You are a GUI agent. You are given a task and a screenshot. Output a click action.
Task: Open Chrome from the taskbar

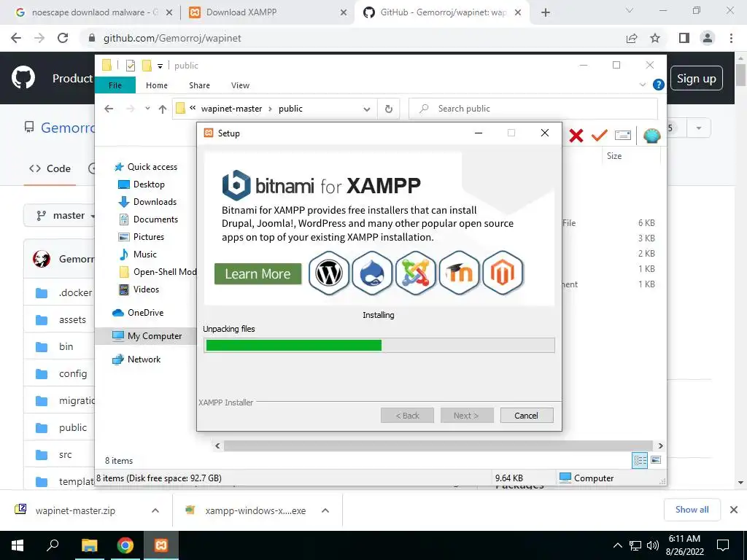pos(125,545)
